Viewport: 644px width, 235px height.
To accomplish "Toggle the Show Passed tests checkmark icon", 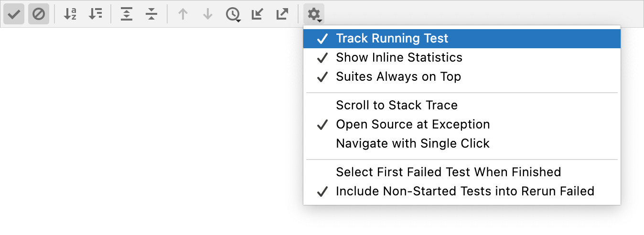I will 14,14.
